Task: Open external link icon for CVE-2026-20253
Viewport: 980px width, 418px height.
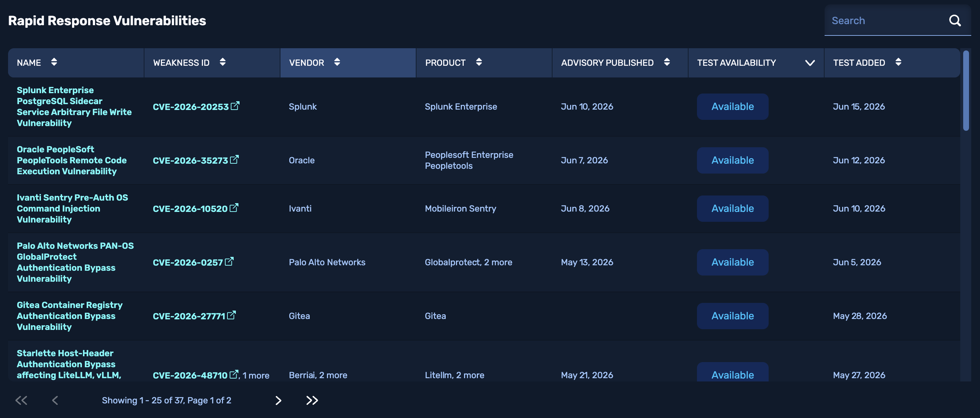Action: tap(235, 106)
